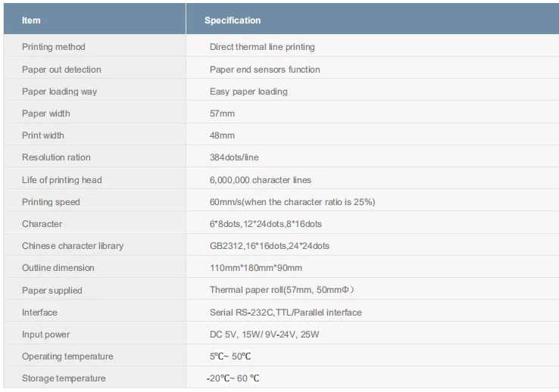This screenshot has width=559, height=392.
Task: Select the "Chinese character library" label
Action: [73, 246]
